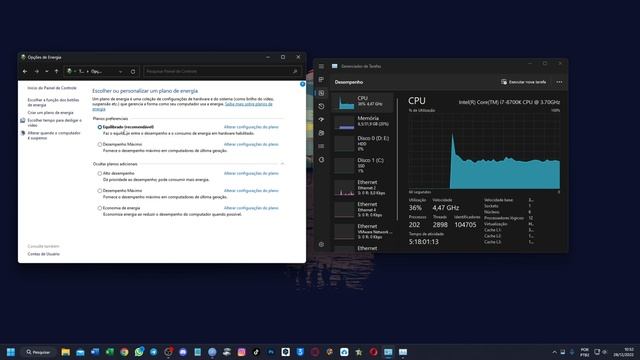Open Services icon in Task Manager sidebar
This screenshot has height=360, width=640.
[x=322, y=160]
